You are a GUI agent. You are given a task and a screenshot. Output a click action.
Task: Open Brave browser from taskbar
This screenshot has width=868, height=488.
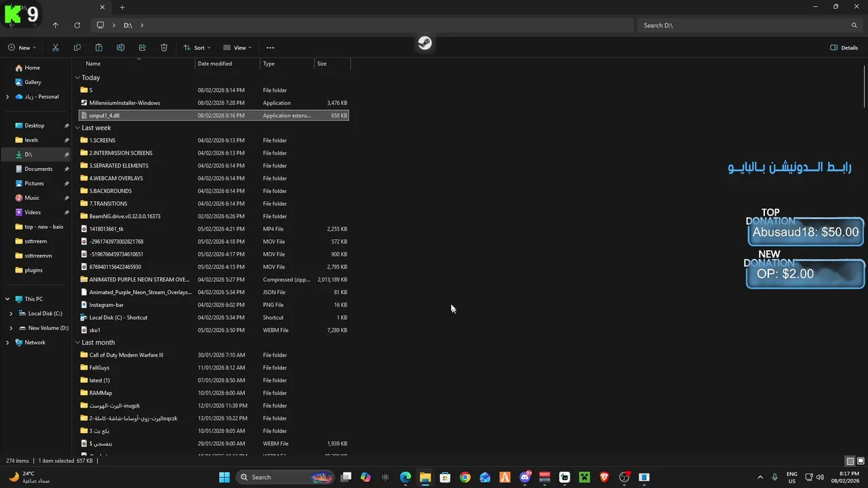(x=604, y=477)
